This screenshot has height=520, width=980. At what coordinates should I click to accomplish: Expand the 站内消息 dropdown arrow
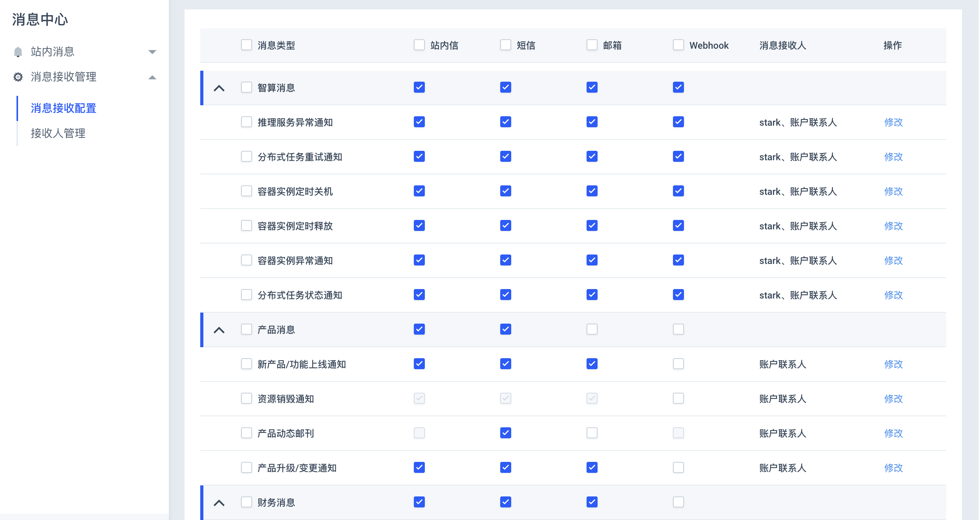152,52
